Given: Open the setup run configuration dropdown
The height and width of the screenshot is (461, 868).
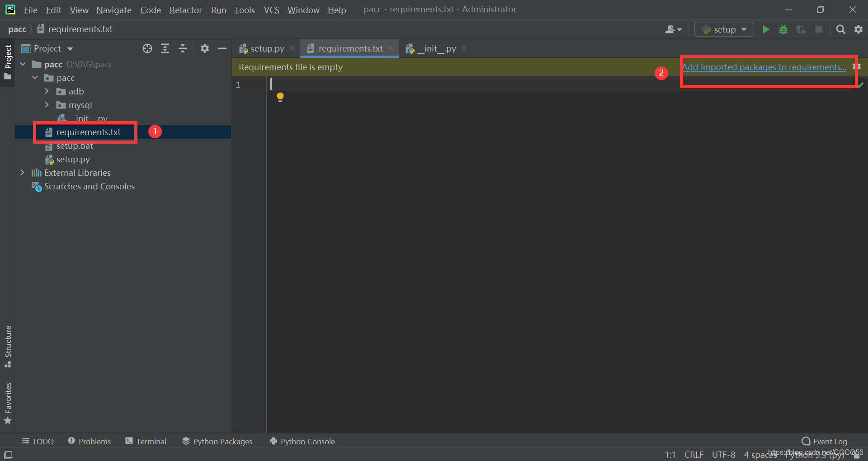Looking at the screenshot, I should (724, 29).
